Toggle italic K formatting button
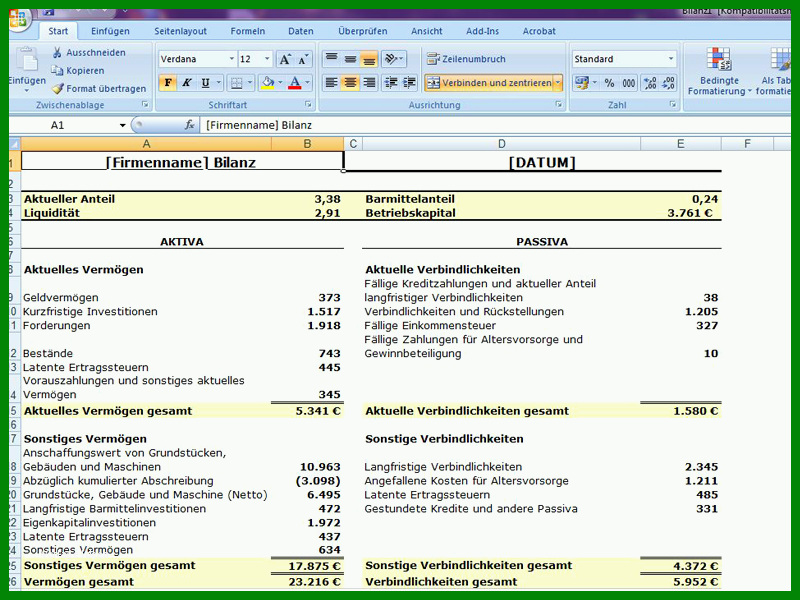800x600 pixels. (187, 83)
